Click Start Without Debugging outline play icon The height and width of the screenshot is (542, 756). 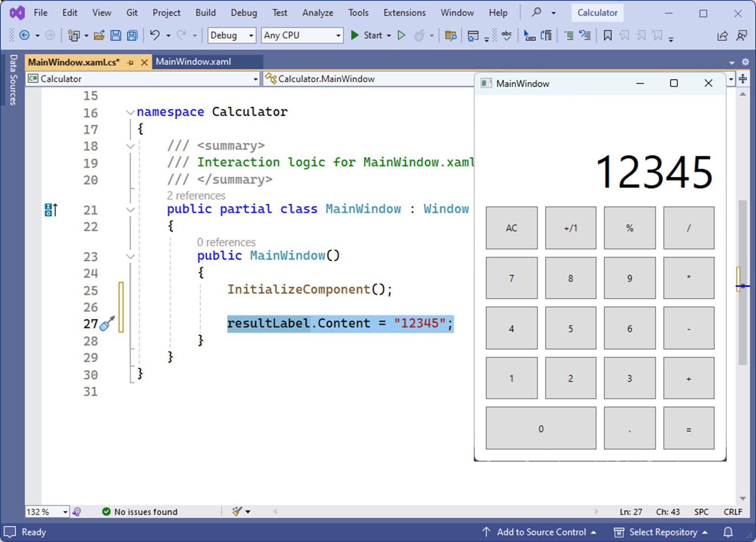tap(402, 35)
